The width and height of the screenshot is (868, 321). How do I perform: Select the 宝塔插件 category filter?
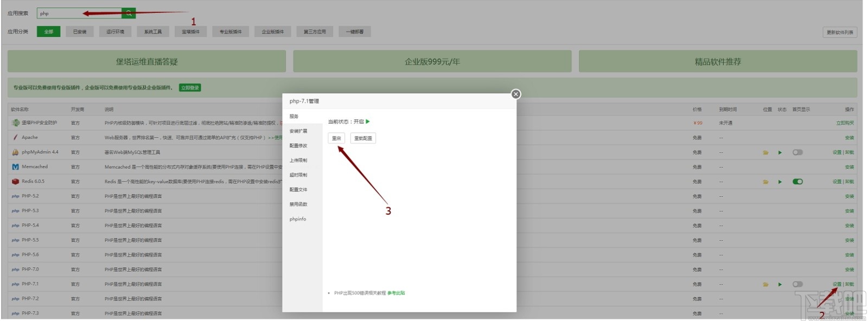(x=190, y=31)
